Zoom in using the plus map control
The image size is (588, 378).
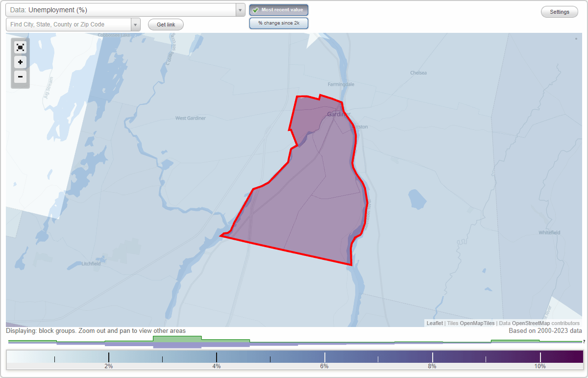tap(20, 62)
